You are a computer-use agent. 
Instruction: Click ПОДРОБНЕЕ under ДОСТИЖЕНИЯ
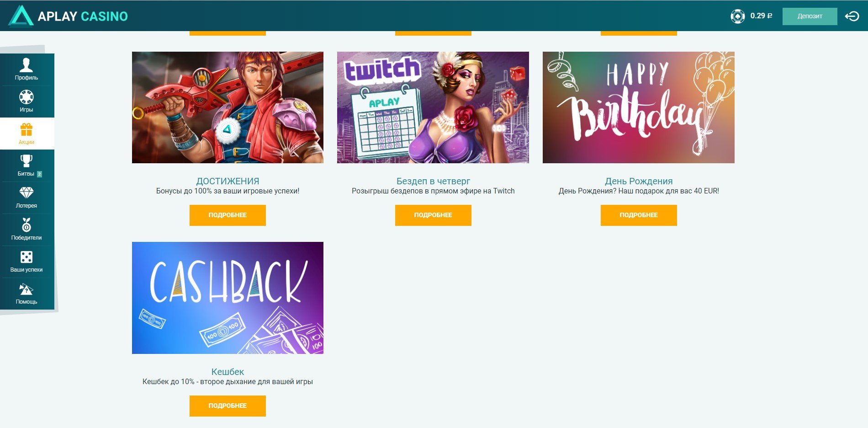point(228,215)
